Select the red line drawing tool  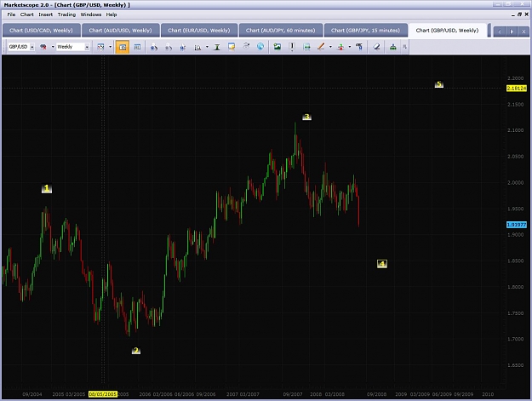coord(321,47)
